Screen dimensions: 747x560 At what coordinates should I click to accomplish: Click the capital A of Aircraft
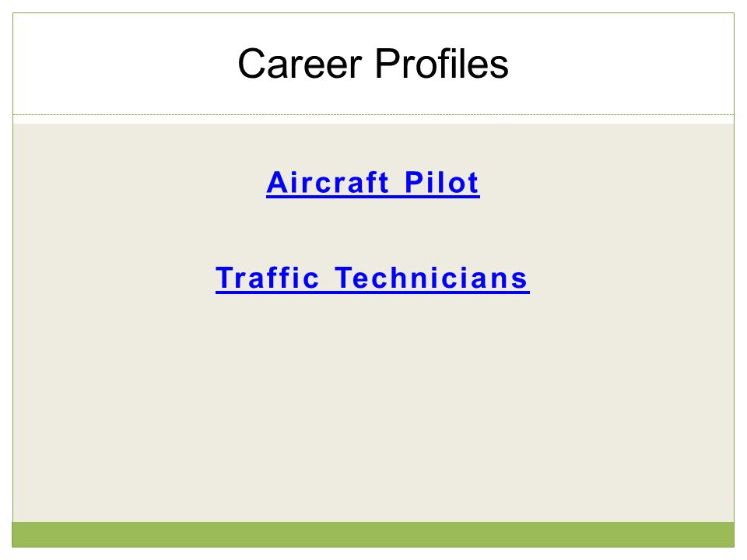[277, 182]
